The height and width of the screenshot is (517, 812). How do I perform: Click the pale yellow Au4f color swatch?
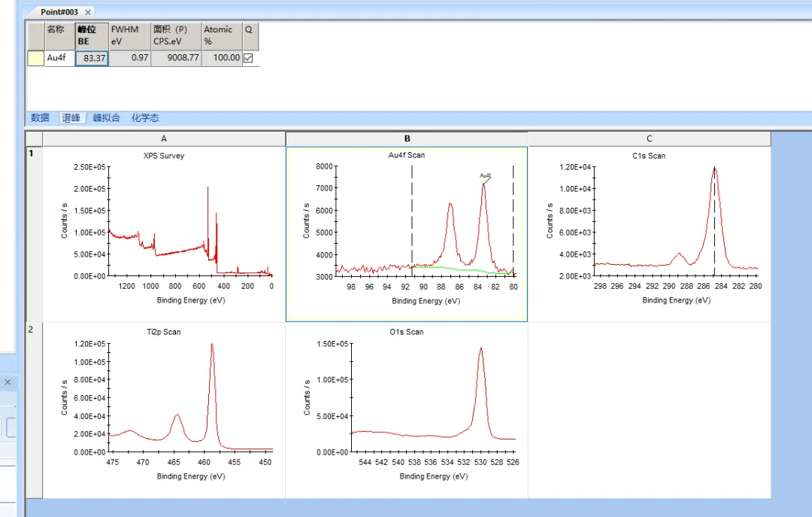[35, 58]
